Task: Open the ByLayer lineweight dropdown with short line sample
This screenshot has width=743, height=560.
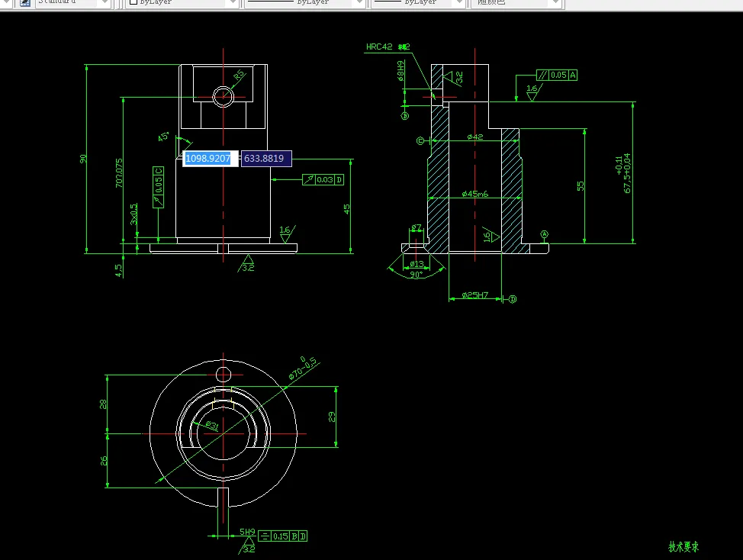Action: click(x=458, y=3)
